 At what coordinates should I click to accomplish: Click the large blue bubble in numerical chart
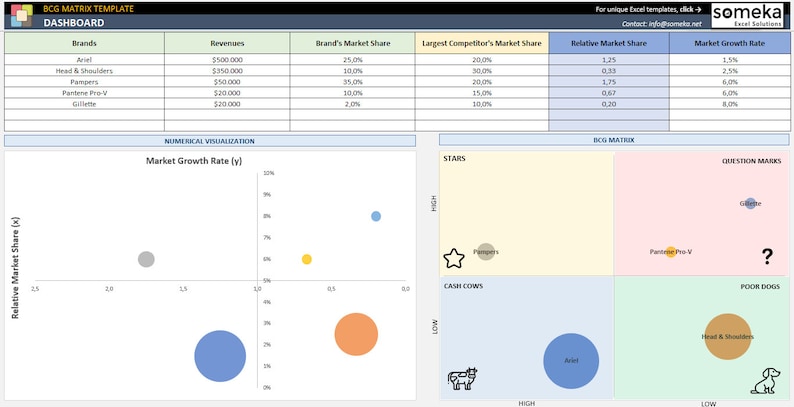[x=220, y=356]
